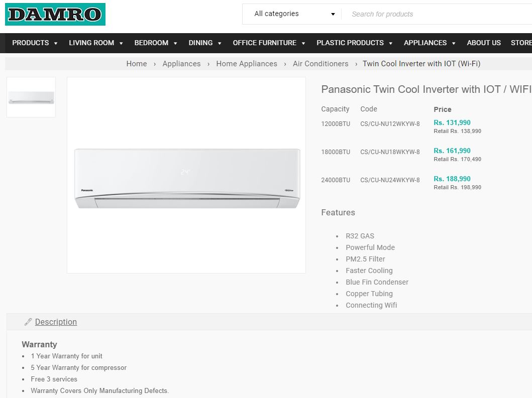Select the air conditioner thumbnail image
532x398 pixels.
tap(31, 97)
